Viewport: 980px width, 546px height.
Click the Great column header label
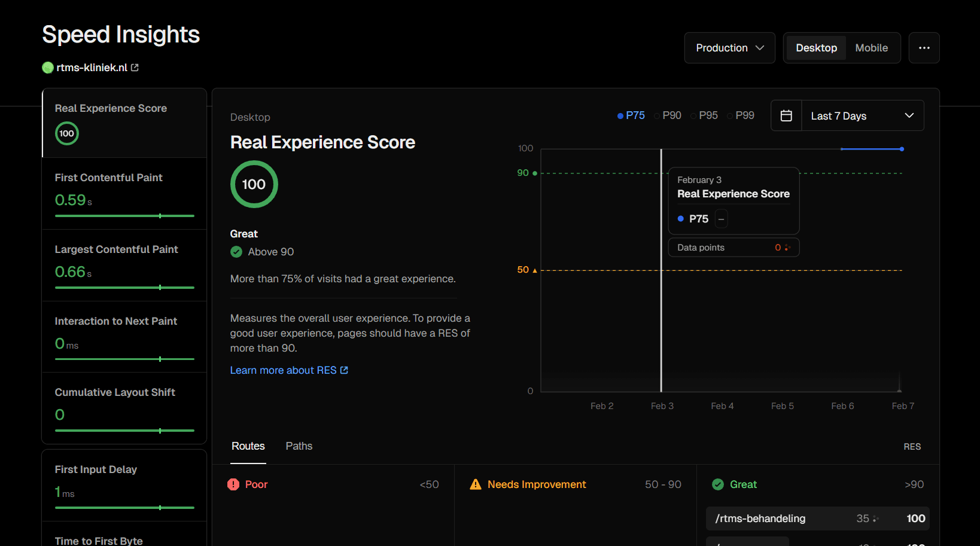743,484
